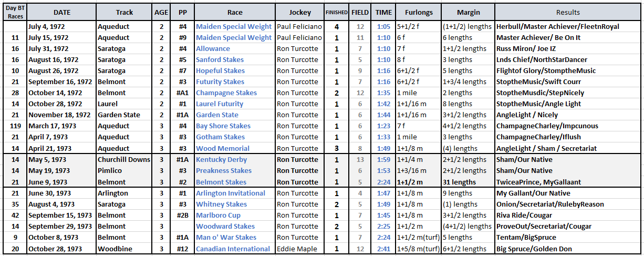The image size is (644, 256).
Task: Open the Kentucky Derby race link
Action: point(221,159)
